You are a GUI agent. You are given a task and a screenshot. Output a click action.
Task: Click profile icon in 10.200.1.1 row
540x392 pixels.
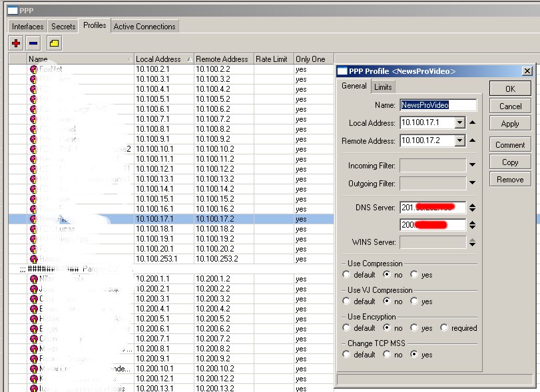(33, 280)
